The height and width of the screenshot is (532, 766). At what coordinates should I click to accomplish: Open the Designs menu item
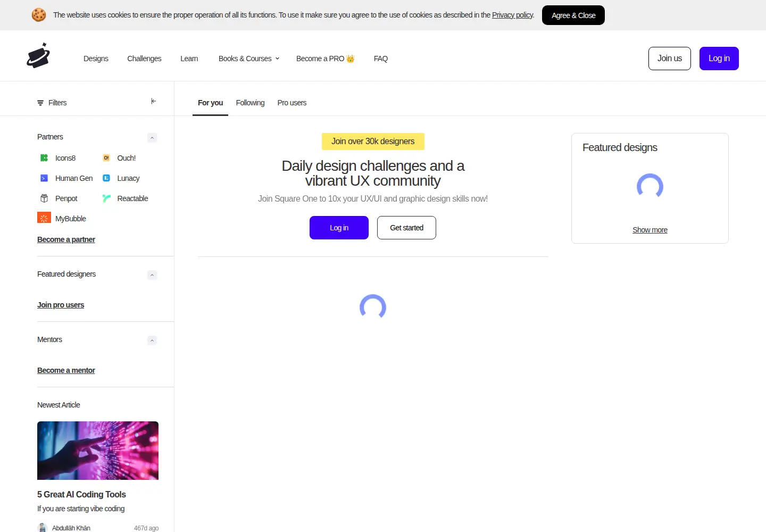96,59
